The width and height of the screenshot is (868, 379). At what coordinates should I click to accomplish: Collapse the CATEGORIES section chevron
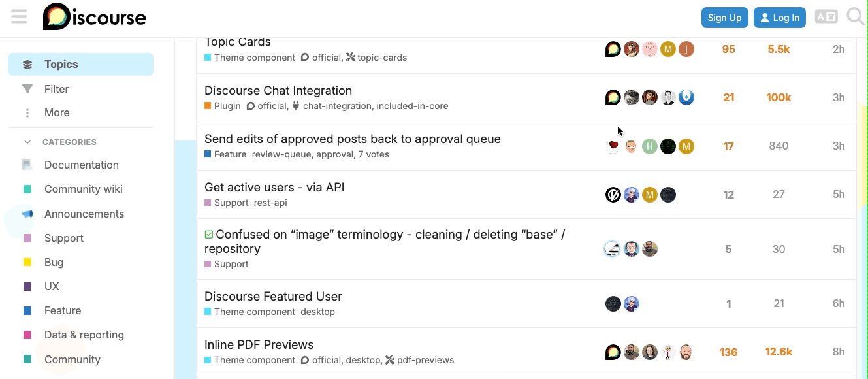[x=27, y=142]
